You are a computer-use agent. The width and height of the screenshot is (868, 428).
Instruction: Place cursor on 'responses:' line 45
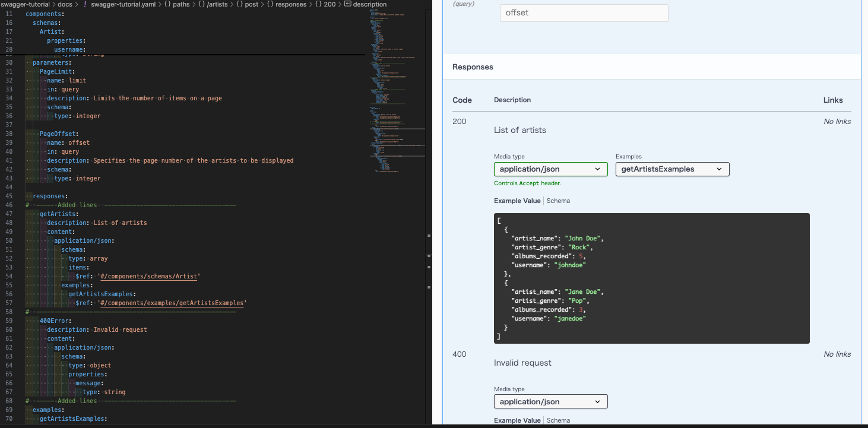pyautogui.click(x=50, y=196)
